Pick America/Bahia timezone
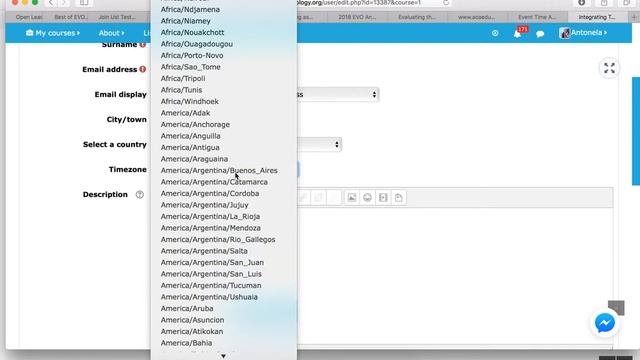Viewport: 640px width, 360px height. pyautogui.click(x=186, y=343)
